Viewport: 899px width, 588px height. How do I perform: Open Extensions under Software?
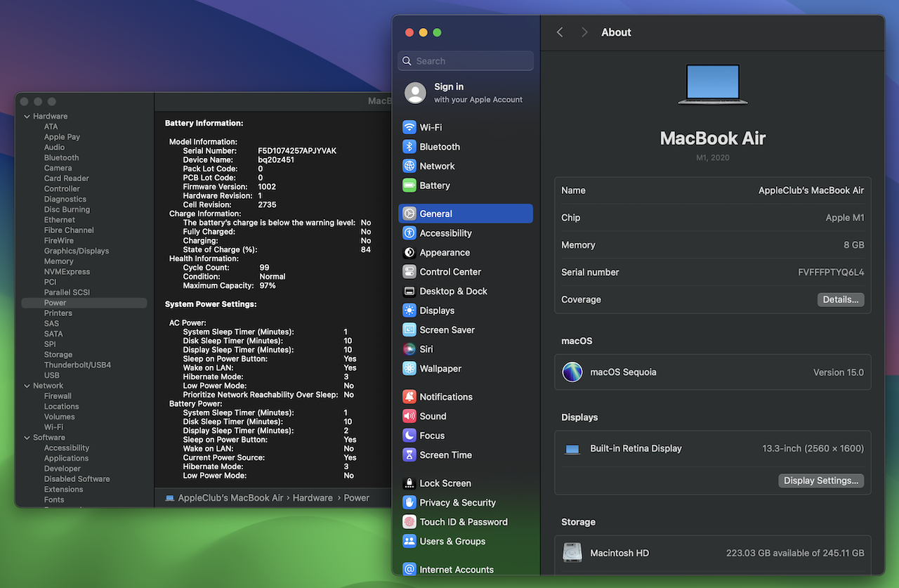pos(64,490)
